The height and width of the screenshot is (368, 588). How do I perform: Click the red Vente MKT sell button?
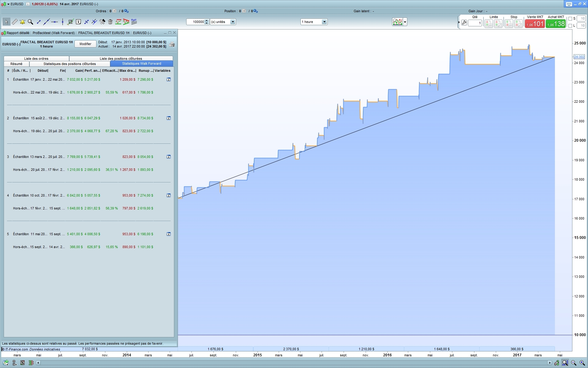point(535,24)
